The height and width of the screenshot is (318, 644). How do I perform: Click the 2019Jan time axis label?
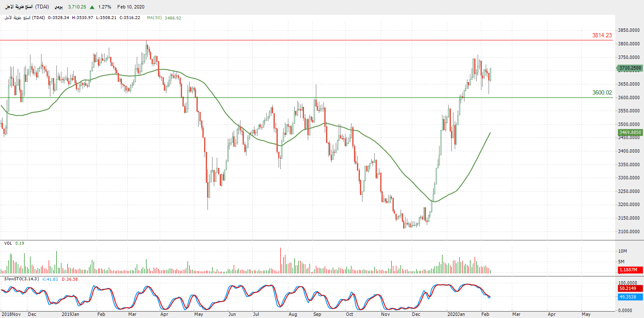click(70, 314)
